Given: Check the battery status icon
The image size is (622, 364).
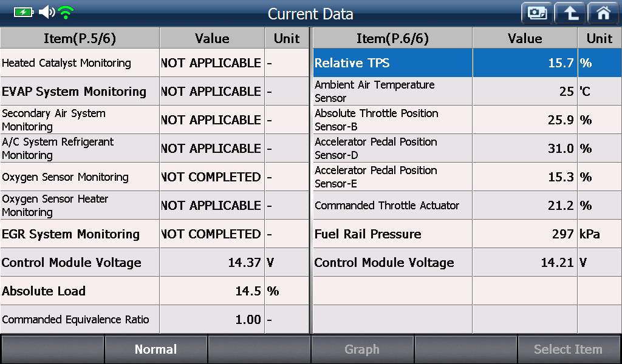Looking at the screenshot, I should pos(24,12).
